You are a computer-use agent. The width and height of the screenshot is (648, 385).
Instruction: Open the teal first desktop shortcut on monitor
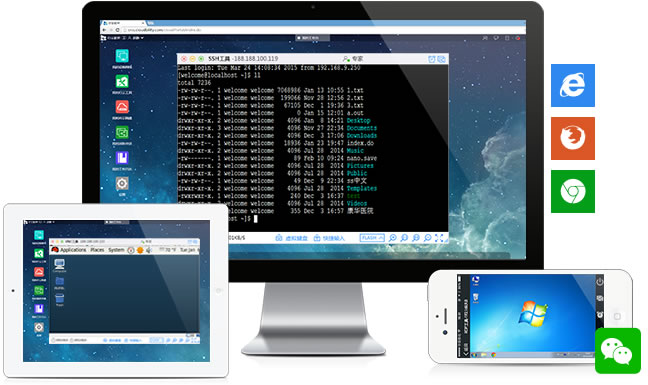tap(122, 56)
